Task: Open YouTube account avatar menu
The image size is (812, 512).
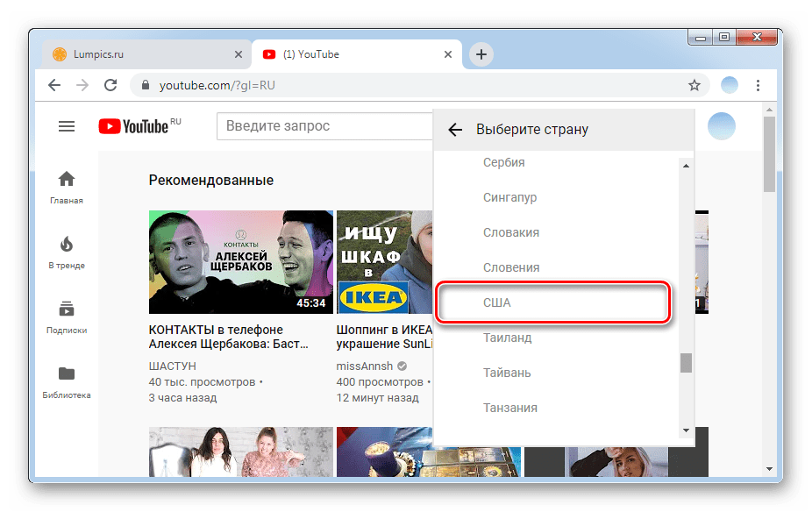Action: pyautogui.click(x=721, y=126)
